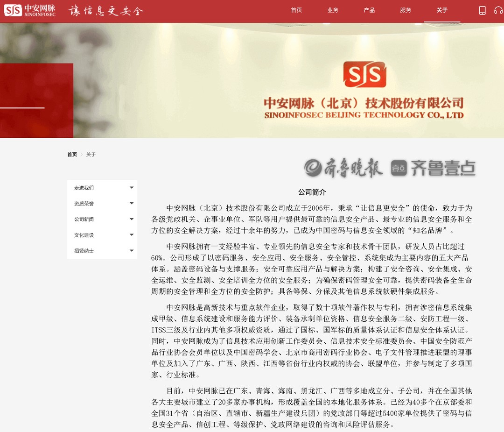Screen dimensions: 504x432
Task: Open the 首页 navigation menu item
Action: point(296,10)
